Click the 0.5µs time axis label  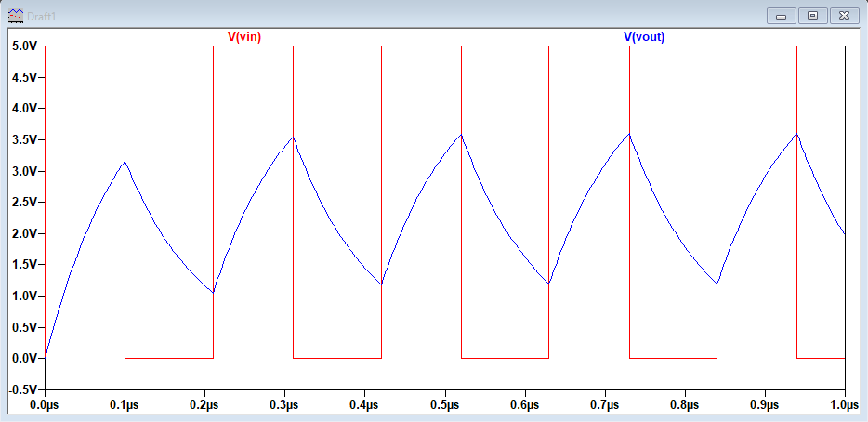pos(445,405)
